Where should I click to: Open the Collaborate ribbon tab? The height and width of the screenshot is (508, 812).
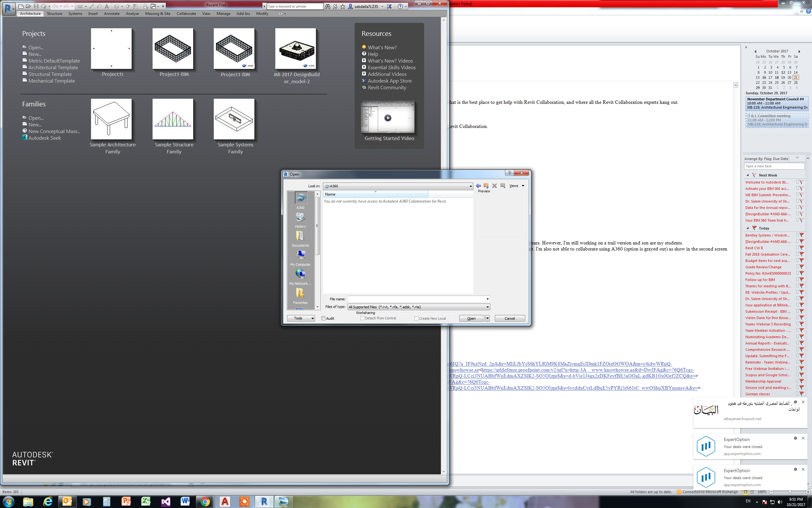(186, 14)
